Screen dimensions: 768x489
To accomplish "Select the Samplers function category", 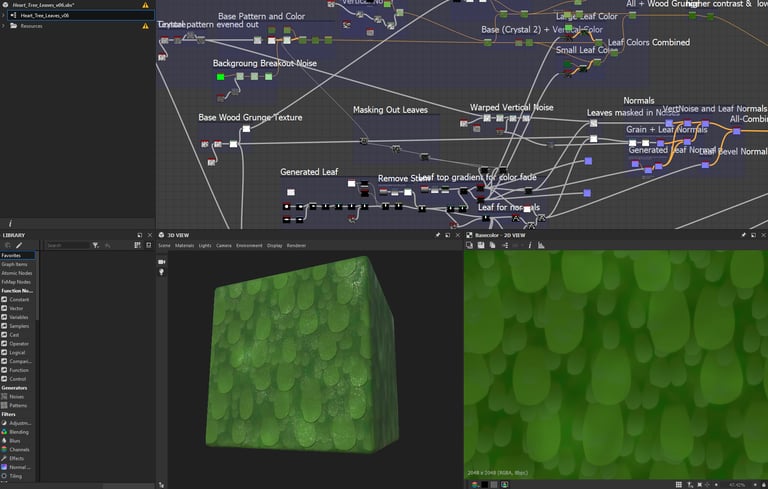I will (18, 326).
